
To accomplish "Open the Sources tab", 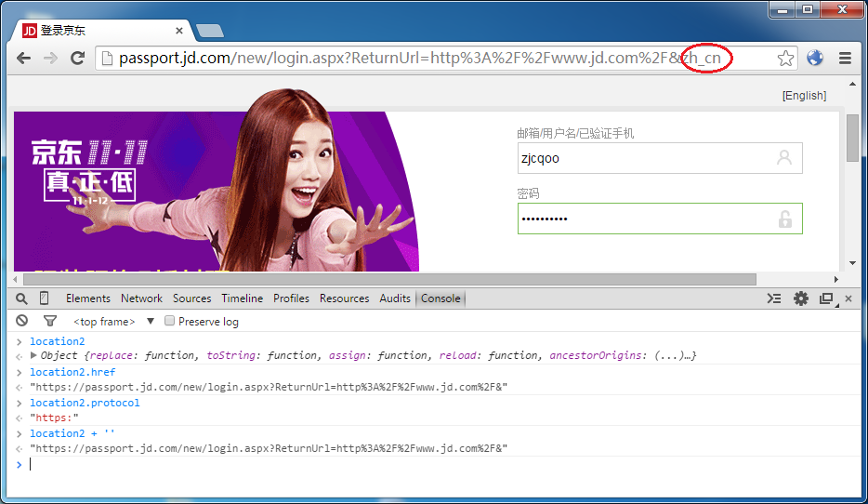I will click(x=191, y=298).
